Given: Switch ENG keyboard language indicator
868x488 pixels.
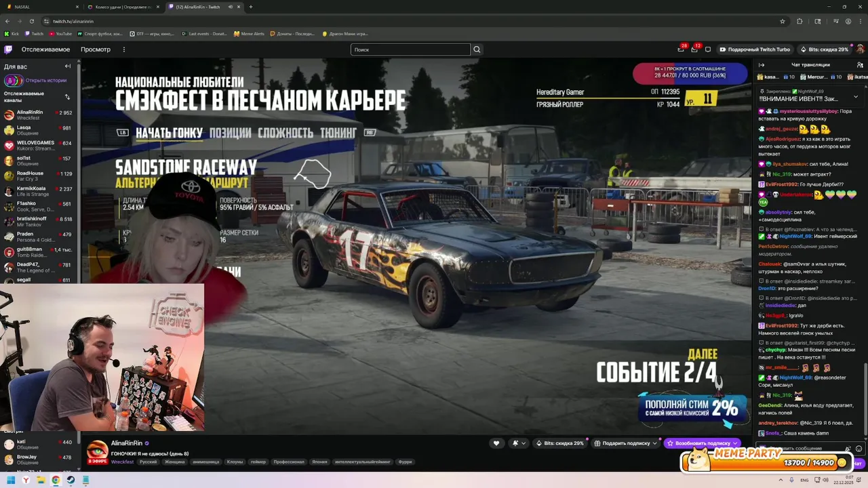Looking at the screenshot, I should coord(805,481).
